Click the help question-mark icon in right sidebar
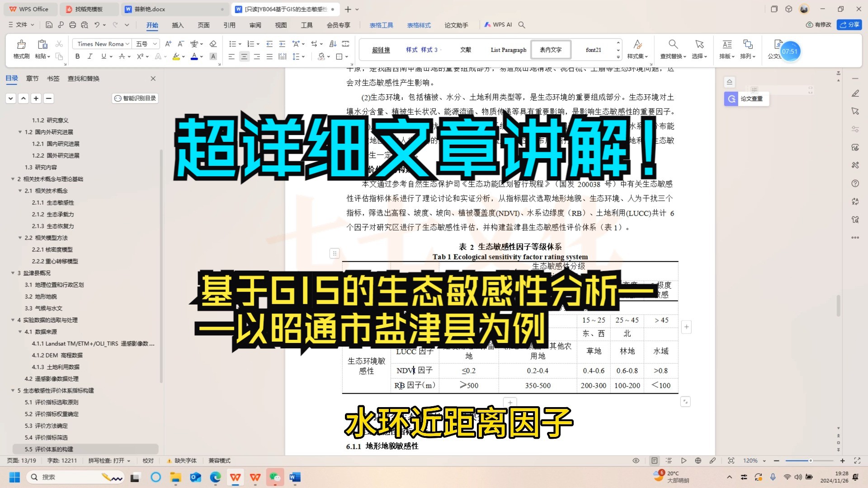The width and height of the screenshot is (868, 488). [855, 183]
